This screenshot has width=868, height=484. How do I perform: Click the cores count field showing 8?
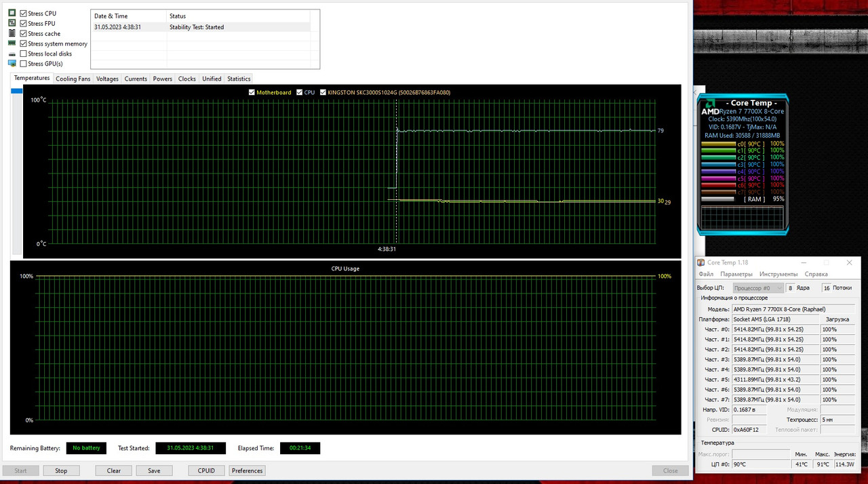pyautogui.click(x=789, y=288)
